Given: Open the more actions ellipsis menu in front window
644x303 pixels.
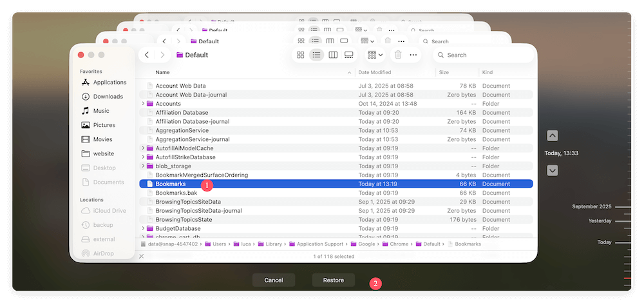Looking at the screenshot, I should [x=413, y=55].
